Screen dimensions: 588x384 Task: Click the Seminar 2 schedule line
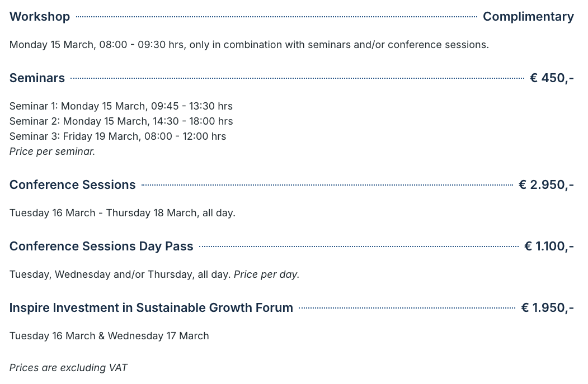121,121
